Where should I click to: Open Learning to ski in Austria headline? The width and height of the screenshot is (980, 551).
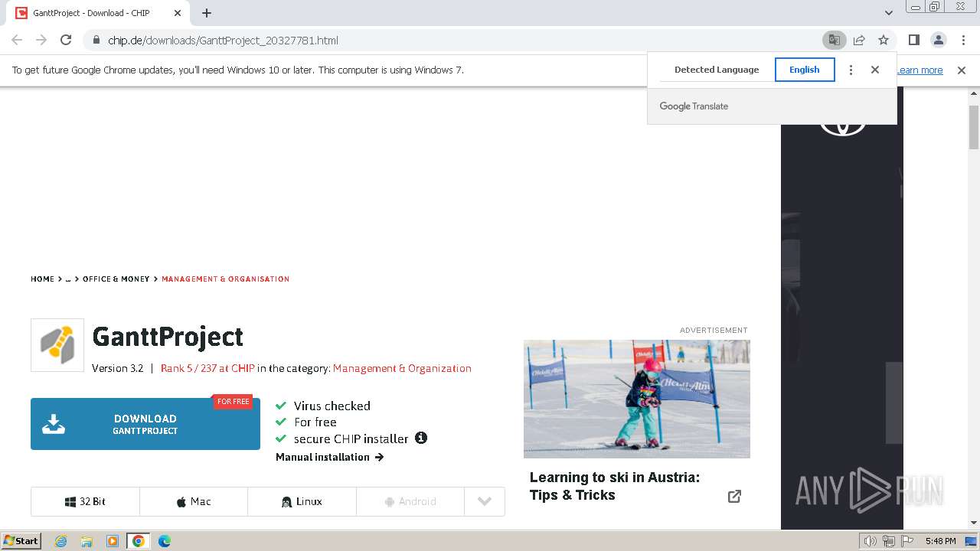click(x=615, y=486)
